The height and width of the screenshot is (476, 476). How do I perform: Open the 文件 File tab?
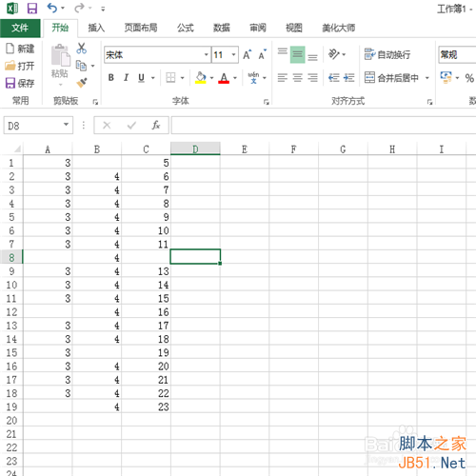click(x=20, y=28)
